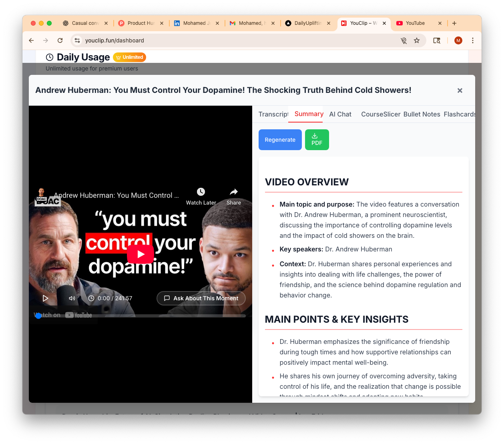The width and height of the screenshot is (504, 444).
Task: Click the browser forward arrow
Action: pos(46,40)
